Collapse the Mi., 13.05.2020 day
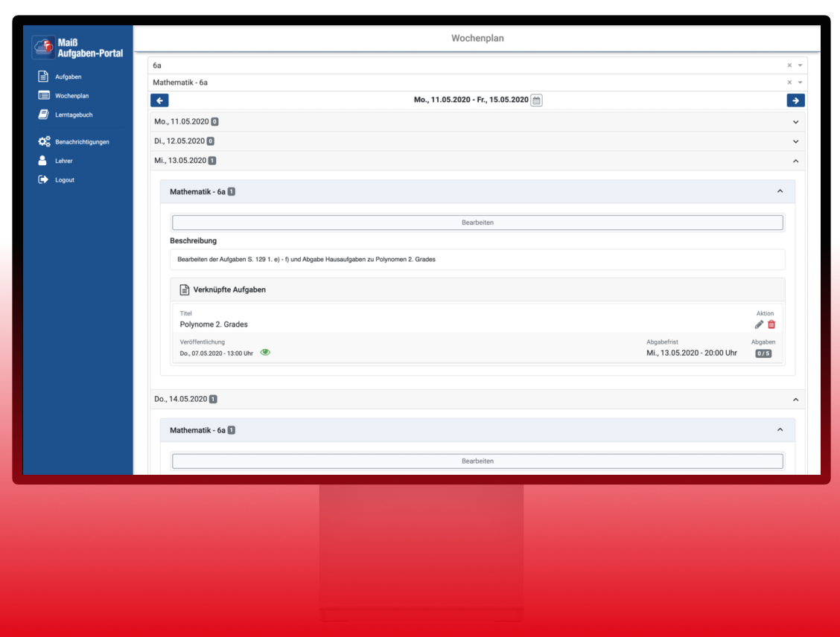 (795, 161)
